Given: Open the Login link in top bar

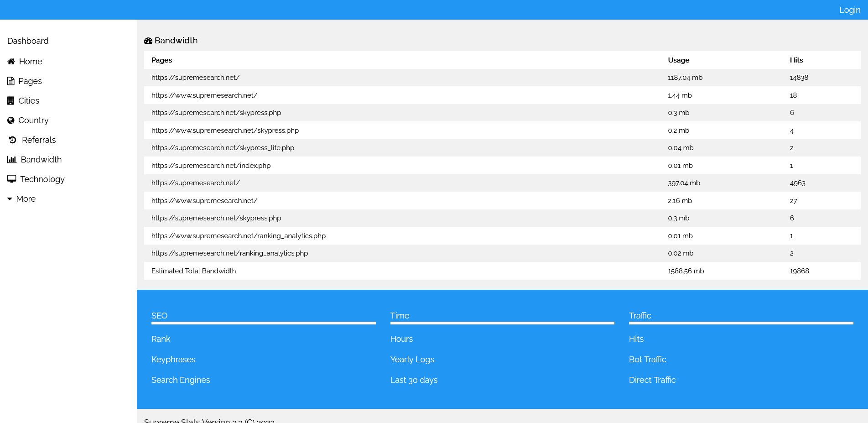Looking at the screenshot, I should [x=849, y=10].
